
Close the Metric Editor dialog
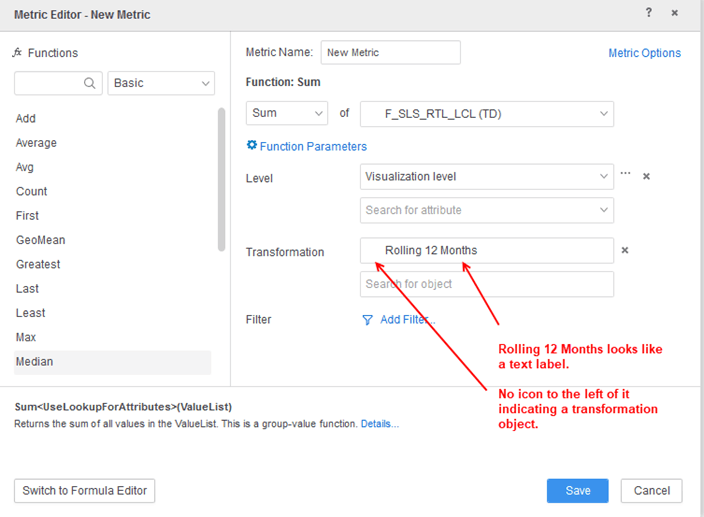pyautogui.click(x=675, y=13)
